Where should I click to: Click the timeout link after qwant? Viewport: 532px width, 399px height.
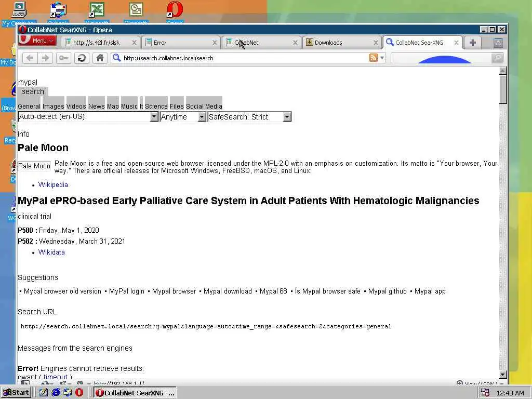tap(55, 377)
